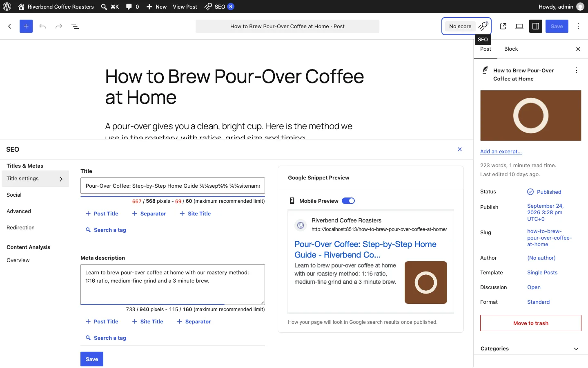Click the editor back arrow
The height and width of the screenshot is (368, 588).
[10, 26]
